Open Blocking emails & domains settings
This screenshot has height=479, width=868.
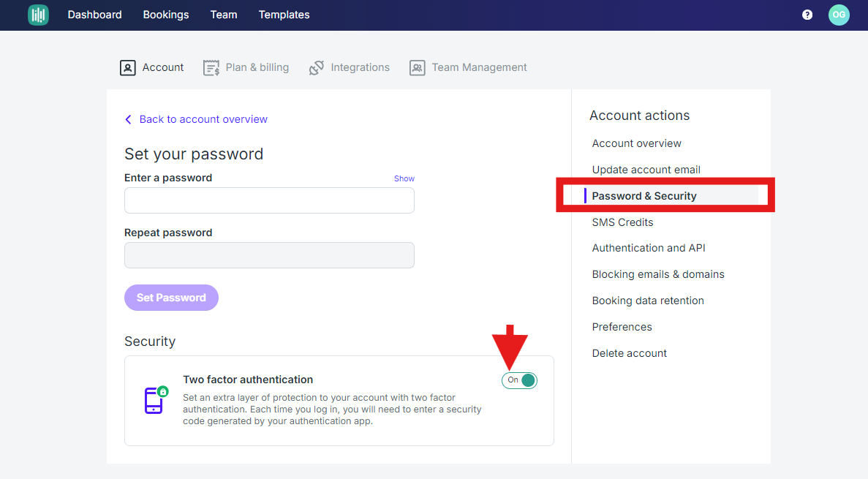coord(657,274)
